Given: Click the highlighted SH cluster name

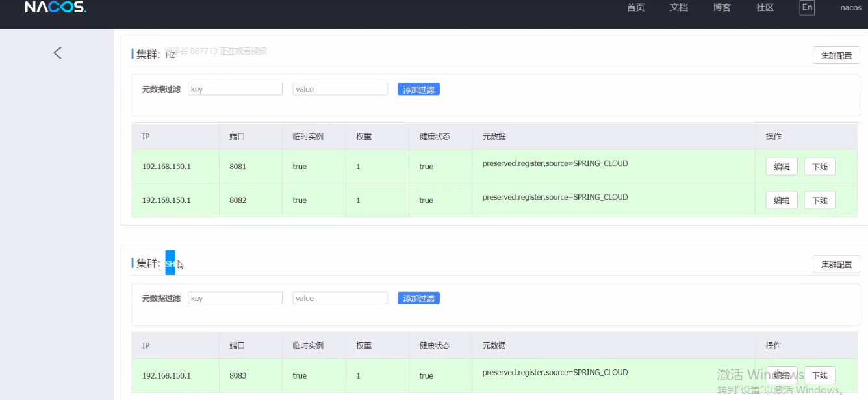Looking at the screenshot, I should click(170, 263).
